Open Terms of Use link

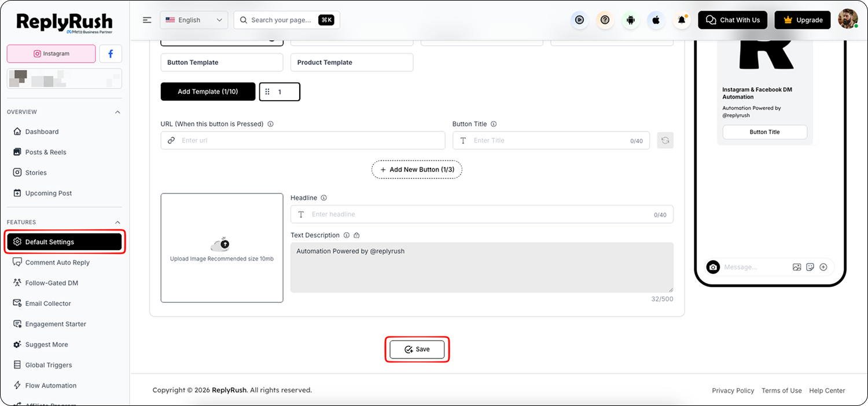click(x=781, y=390)
